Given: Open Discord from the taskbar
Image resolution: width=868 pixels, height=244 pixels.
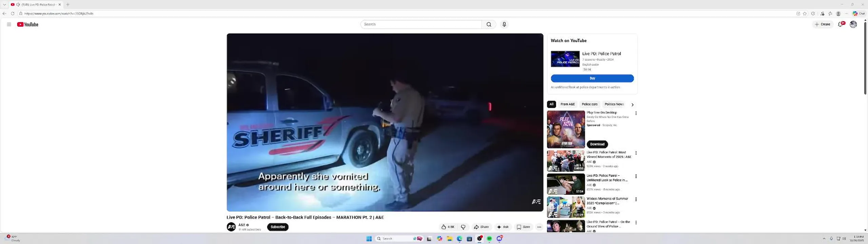Looking at the screenshot, I should tap(499, 239).
